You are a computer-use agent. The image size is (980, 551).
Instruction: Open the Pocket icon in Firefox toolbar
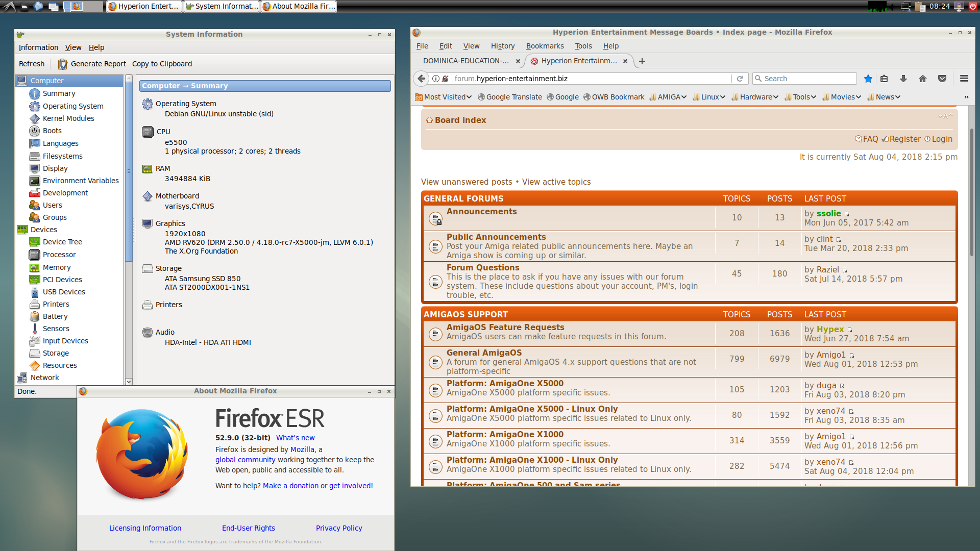tap(942, 79)
